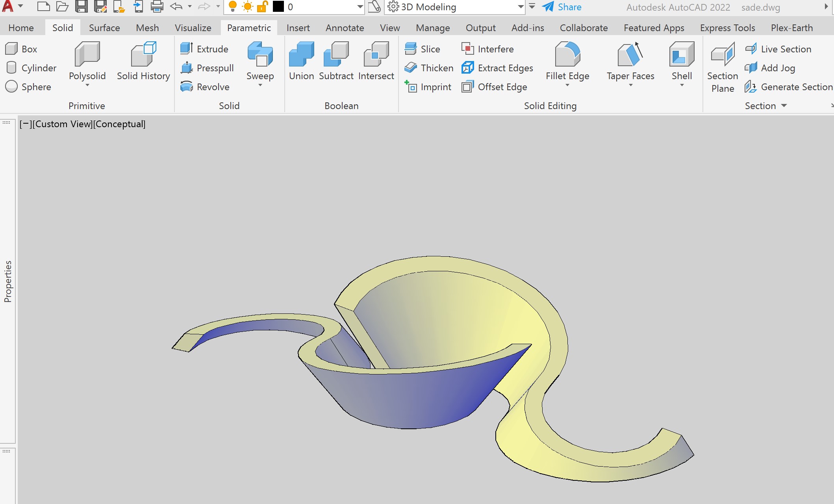Switch to the Surface ribbon tab

click(x=104, y=28)
